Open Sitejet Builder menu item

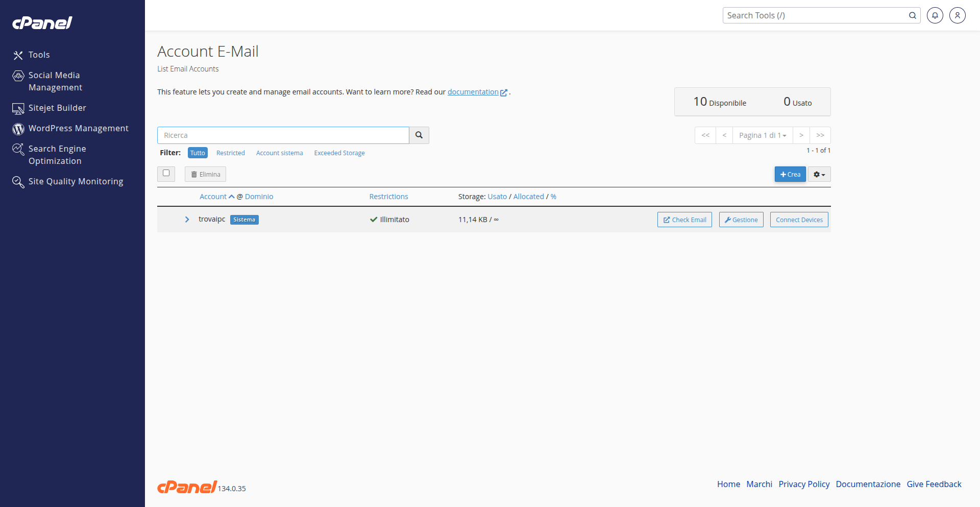tap(57, 108)
